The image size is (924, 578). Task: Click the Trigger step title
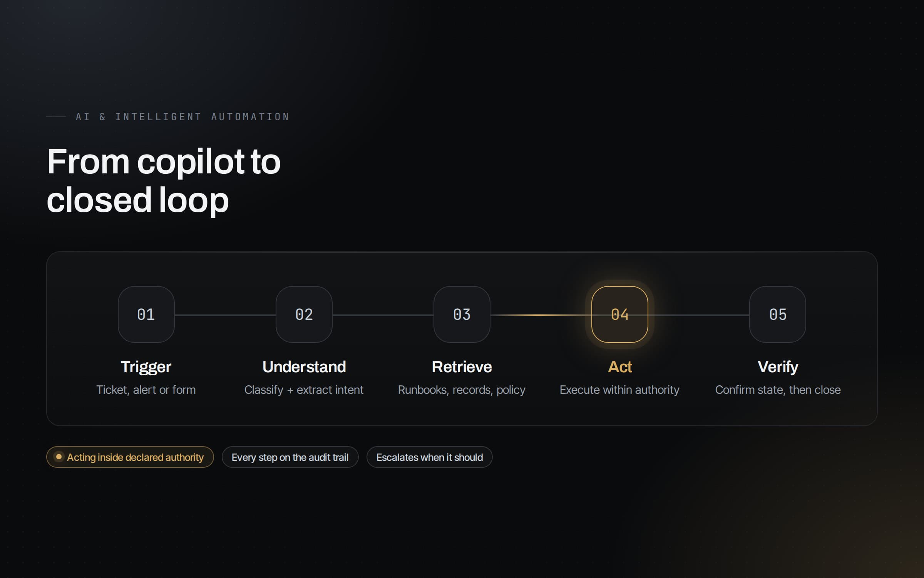(x=146, y=367)
